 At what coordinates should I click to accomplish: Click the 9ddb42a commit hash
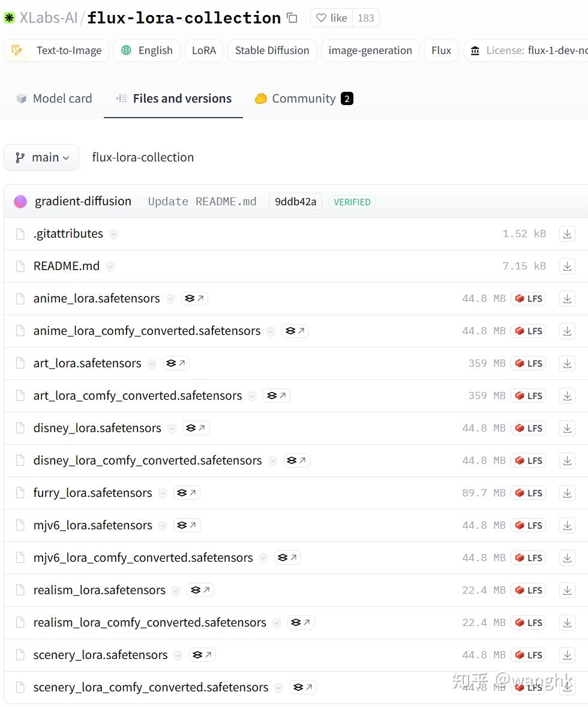click(x=295, y=202)
